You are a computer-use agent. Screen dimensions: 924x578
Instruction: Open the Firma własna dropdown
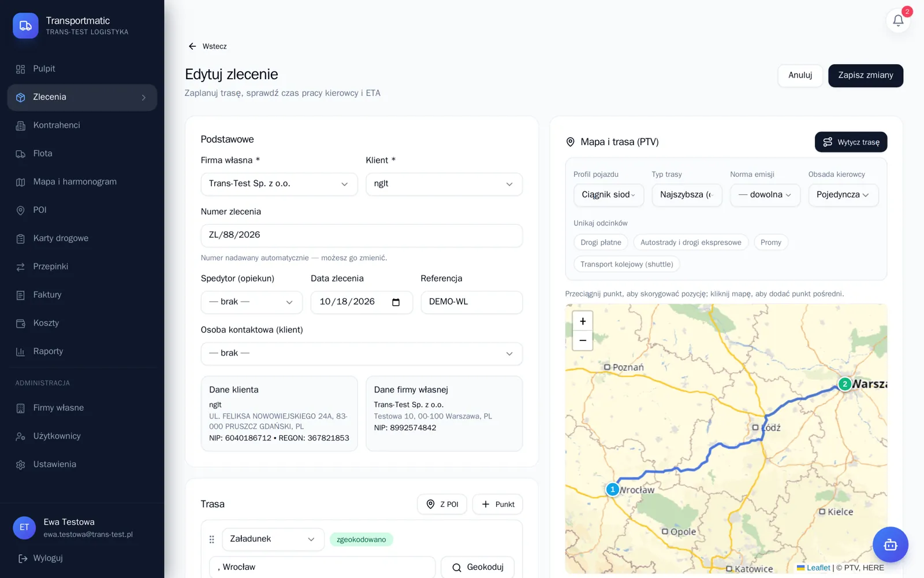[279, 184]
